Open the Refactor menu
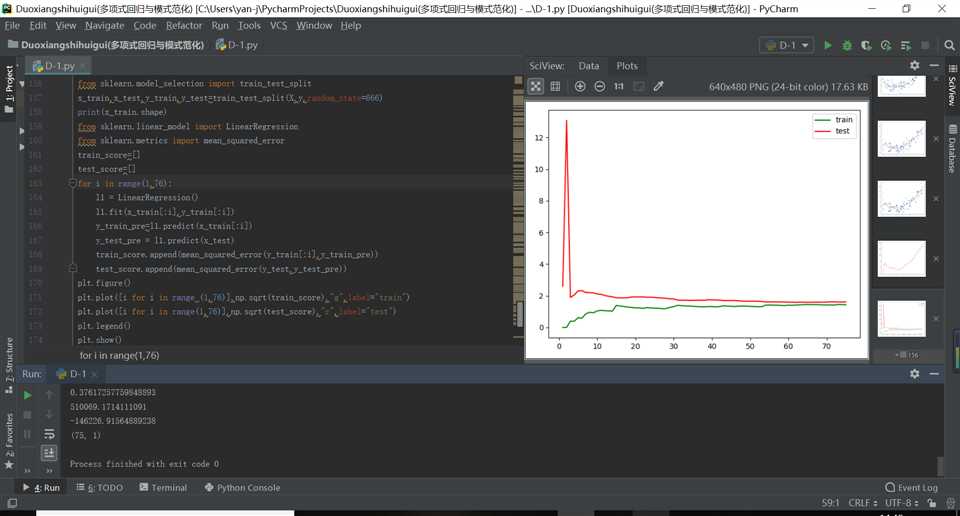Viewport: 960px width, 516px height. [x=184, y=26]
